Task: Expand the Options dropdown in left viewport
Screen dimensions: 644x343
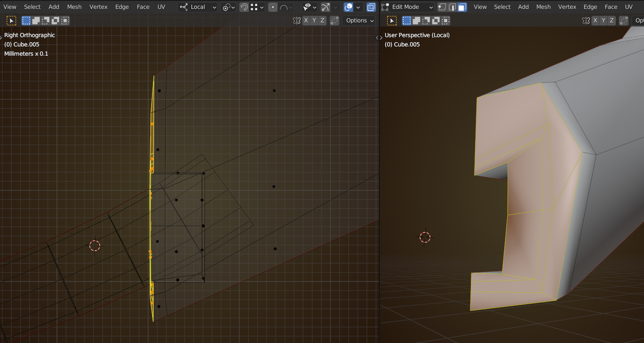Action: (x=360, y=21)
